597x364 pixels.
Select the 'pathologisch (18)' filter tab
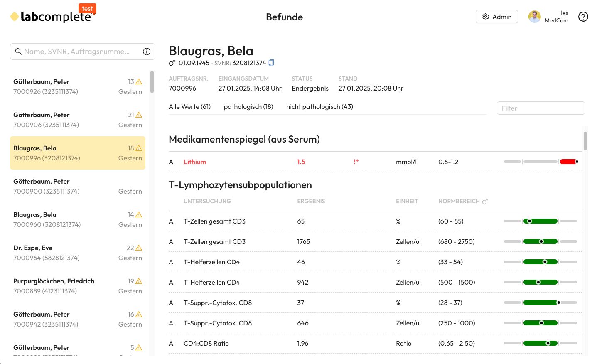coord(248,106)
